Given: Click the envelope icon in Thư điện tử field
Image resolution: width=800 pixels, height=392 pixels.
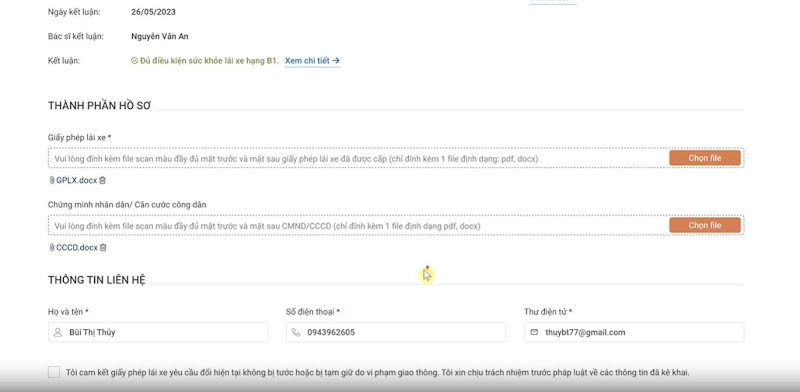Looking at the screenshot, I should click(x=534, y=332).
